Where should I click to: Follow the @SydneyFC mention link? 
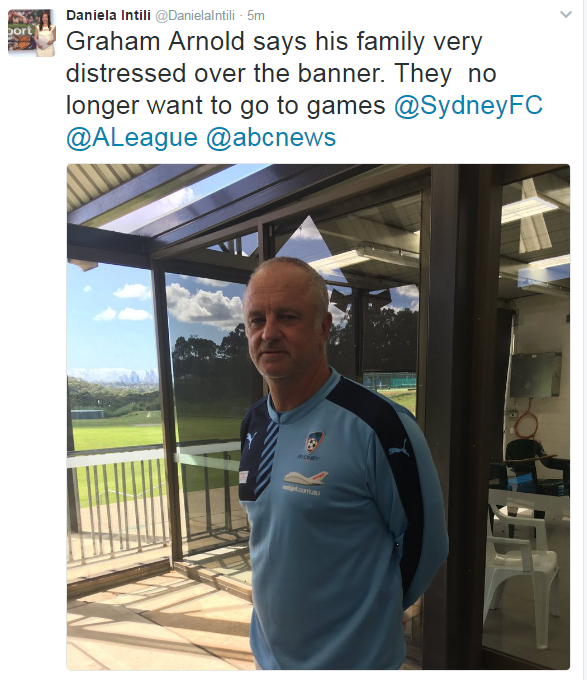pos(468,105)
